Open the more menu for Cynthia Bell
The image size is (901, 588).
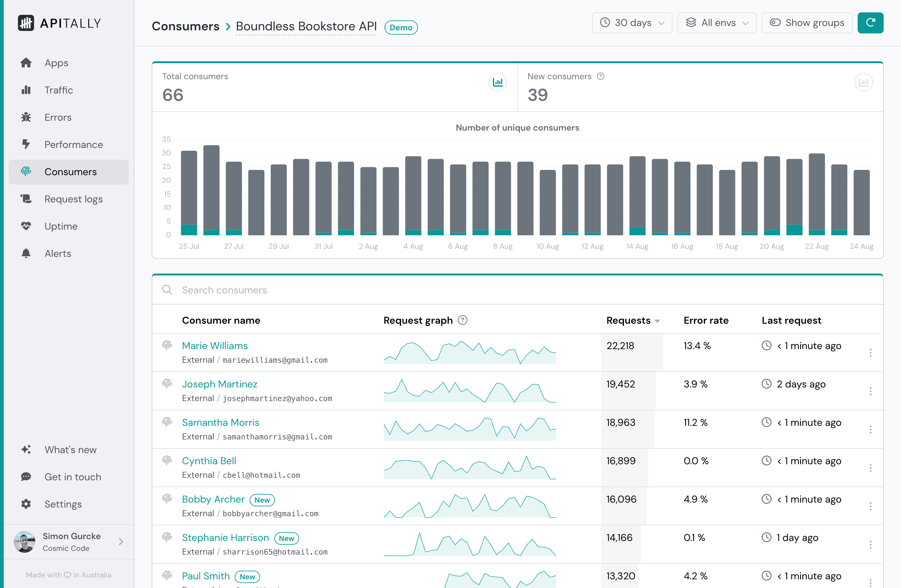coord(870,468)
